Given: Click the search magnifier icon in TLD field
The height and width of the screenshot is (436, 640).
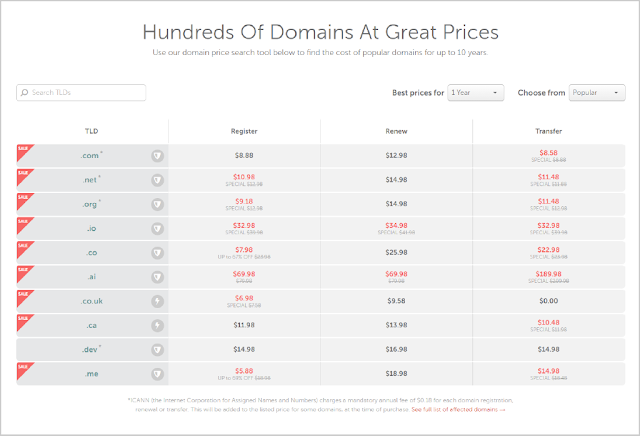Looking at the screenshot, I should point(24,93).
